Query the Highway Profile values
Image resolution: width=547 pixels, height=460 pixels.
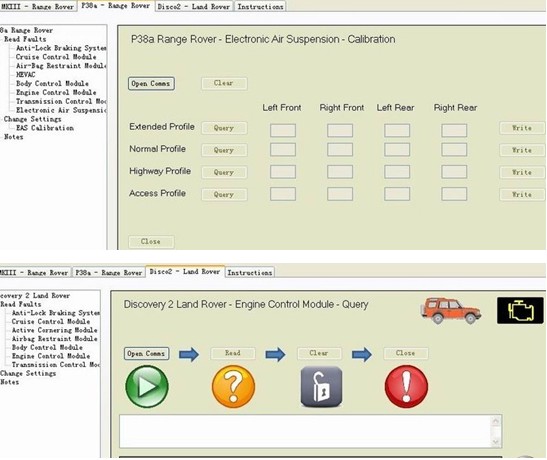[x=224, y=172]
